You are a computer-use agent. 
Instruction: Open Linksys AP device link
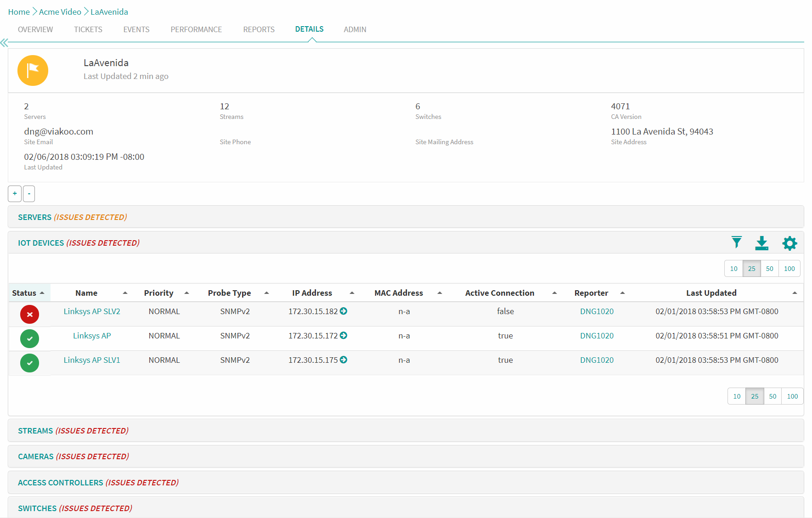click(x=92, y=336)
